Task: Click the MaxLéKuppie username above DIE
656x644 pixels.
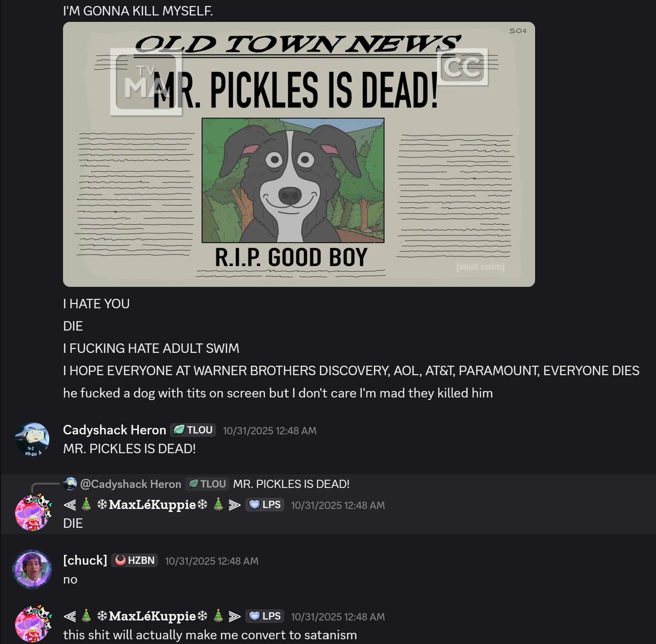Action: click(x=152, y=505)
